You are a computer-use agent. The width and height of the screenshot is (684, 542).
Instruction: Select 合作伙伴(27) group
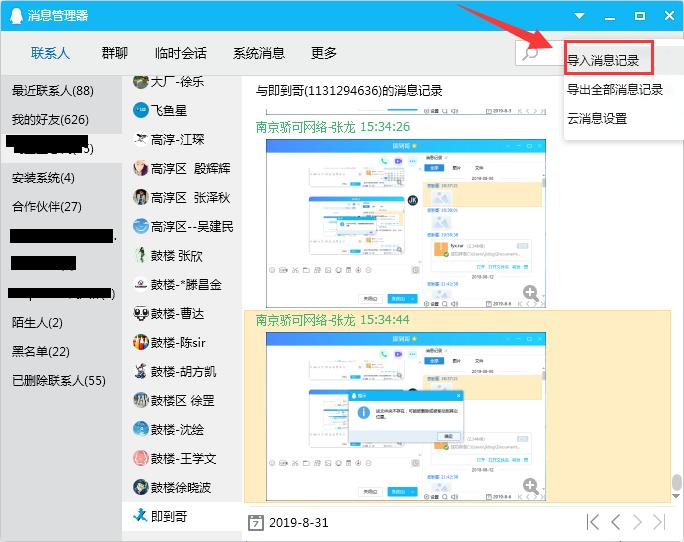47,206
